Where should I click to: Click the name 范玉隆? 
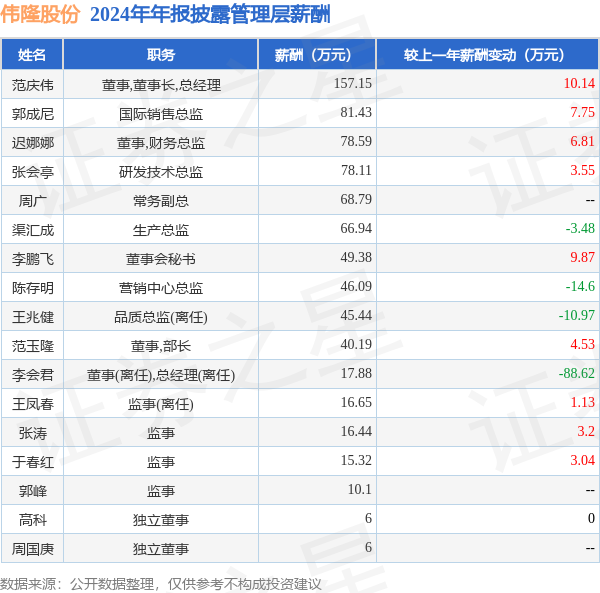[33, 346]
